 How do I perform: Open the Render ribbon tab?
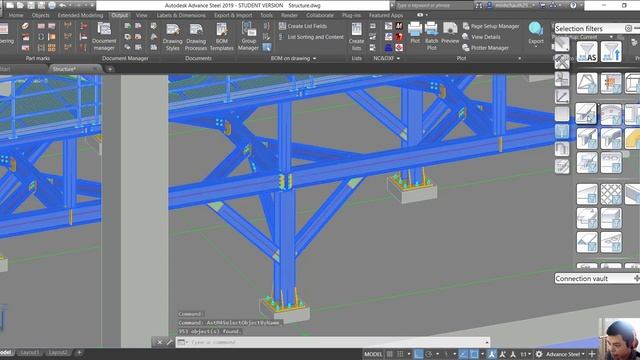tap(289, 15)
